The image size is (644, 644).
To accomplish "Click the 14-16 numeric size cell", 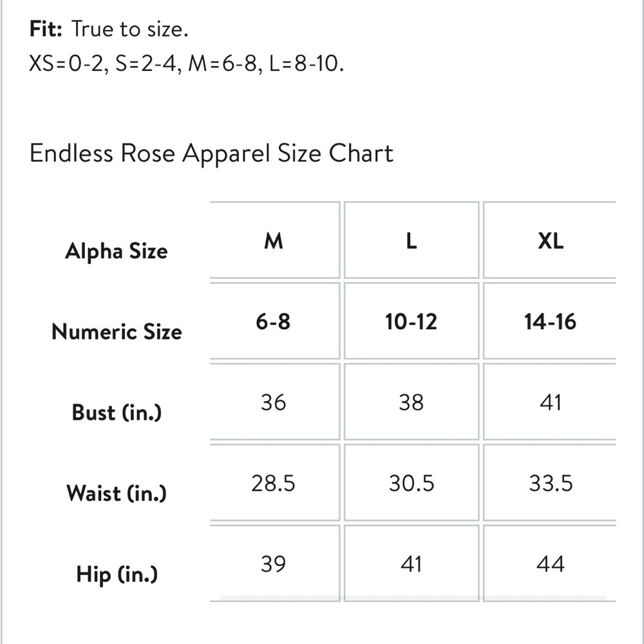I will pos(551,321).
